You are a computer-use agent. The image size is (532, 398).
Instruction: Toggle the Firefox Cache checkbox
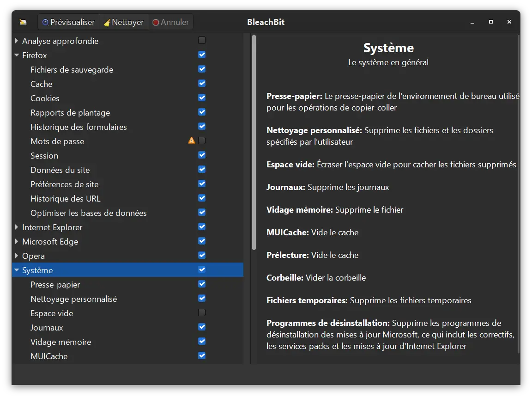tap(202, 83)
